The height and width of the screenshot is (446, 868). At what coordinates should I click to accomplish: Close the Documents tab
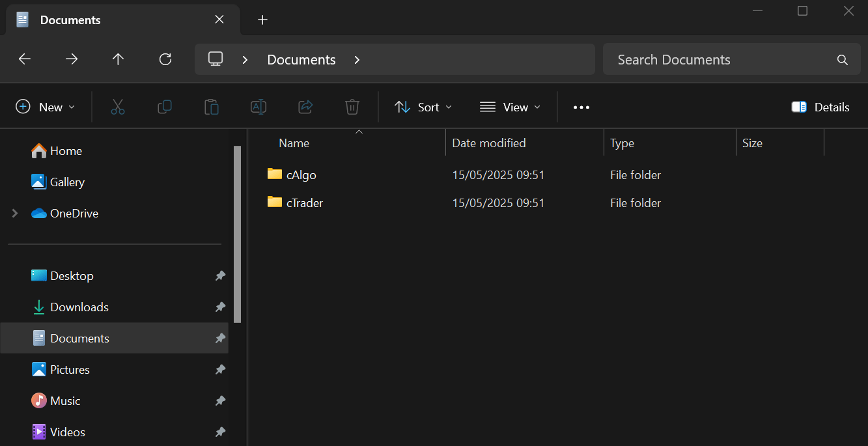click(x=219, y=20)
